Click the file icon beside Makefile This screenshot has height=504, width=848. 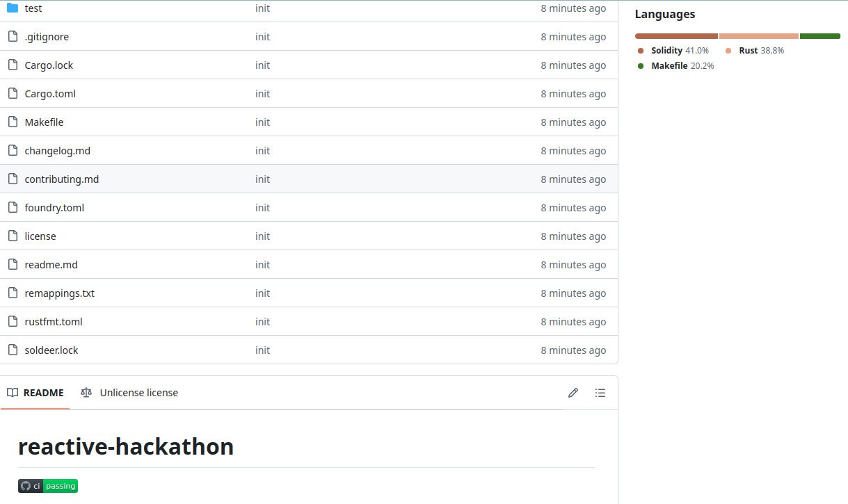click(x=13, y=122)
